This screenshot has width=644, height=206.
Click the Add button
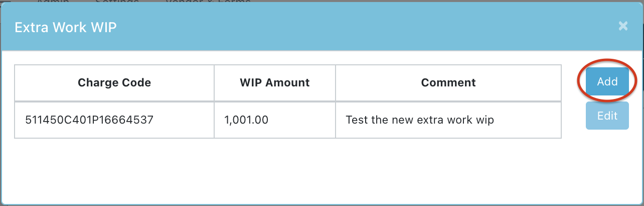pos(607,81)
